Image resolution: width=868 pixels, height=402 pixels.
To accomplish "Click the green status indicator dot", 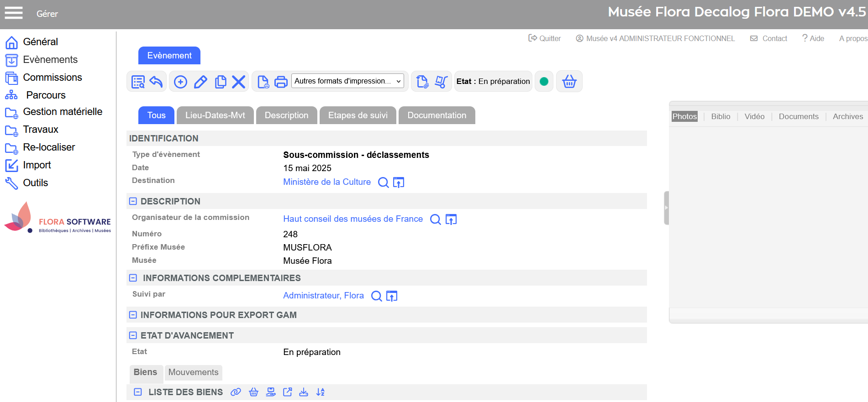I will pos(544,82).
